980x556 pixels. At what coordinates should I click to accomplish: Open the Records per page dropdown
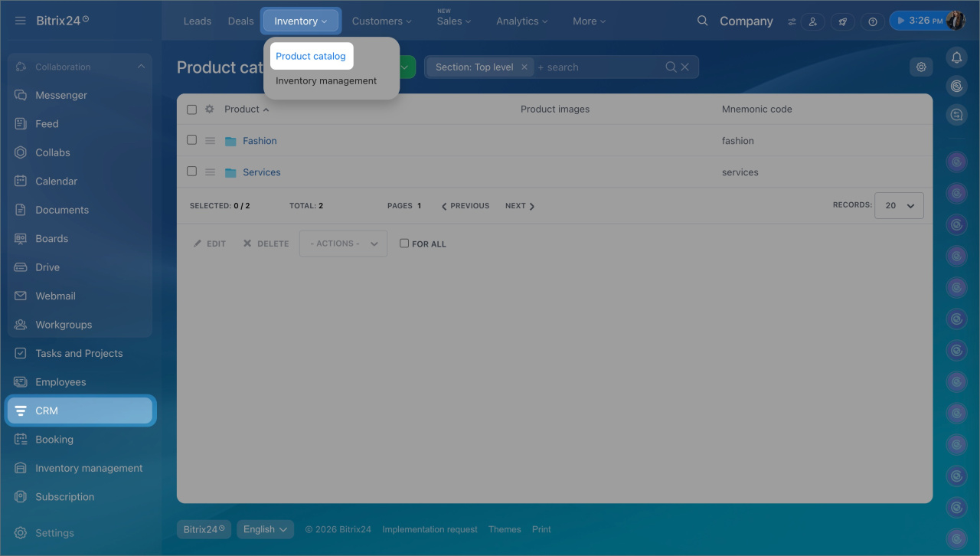pos(899,205)
